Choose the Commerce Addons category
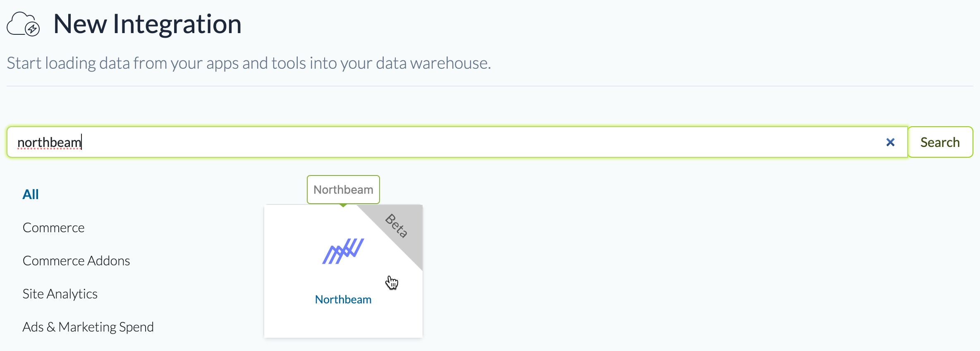 (x=76, y=261)
